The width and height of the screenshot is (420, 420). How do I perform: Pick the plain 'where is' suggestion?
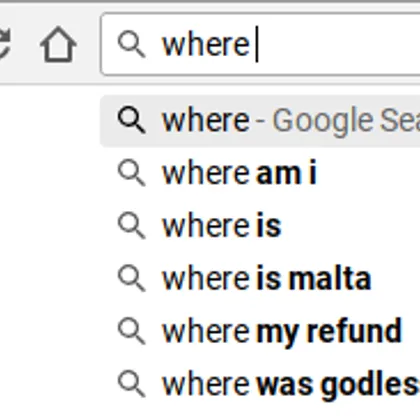click(x=260, y=226)
